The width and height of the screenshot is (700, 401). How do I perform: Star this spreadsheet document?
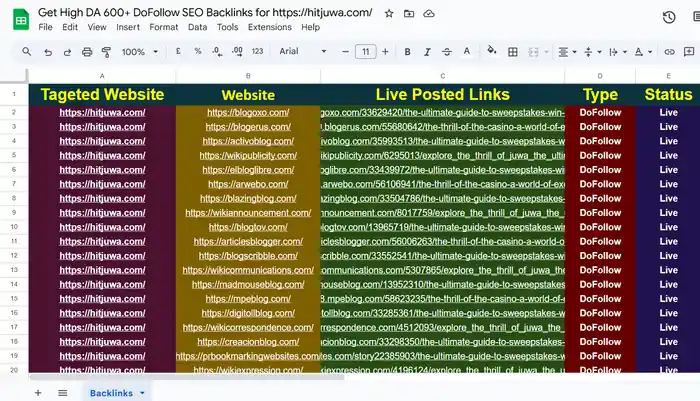pos(389,13)
